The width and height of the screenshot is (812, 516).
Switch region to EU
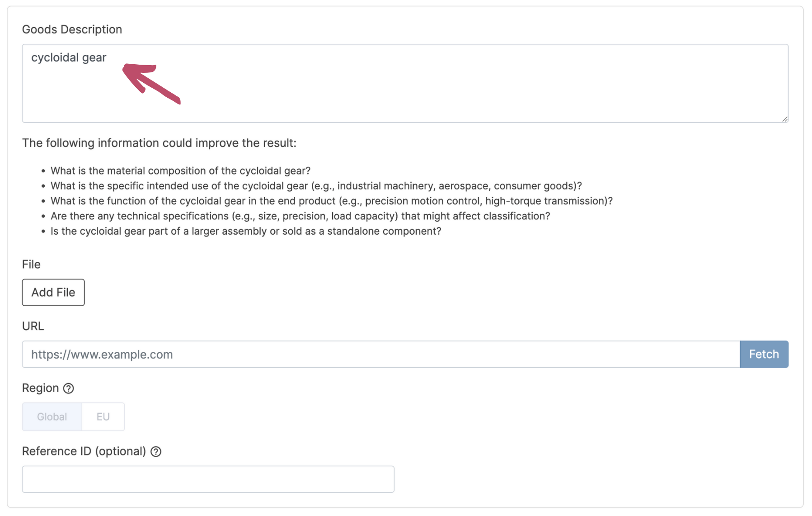tap(103, 417)
